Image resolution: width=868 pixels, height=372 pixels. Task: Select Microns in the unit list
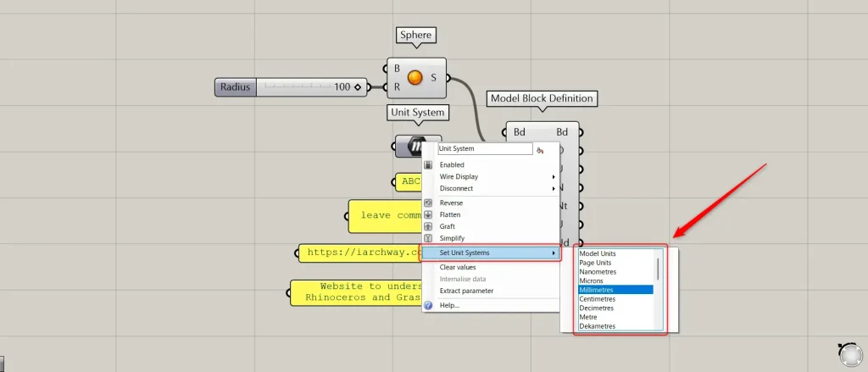click(x=615, y=281)
